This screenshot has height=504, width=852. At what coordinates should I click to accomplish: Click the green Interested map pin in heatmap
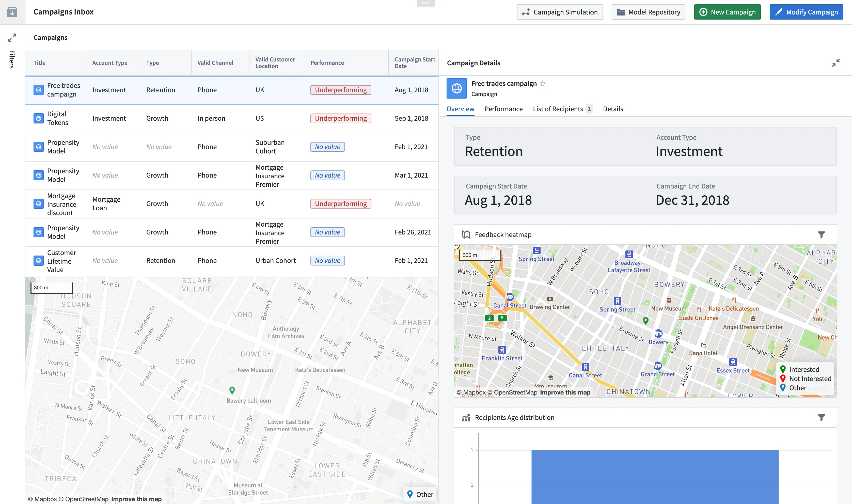645,320
